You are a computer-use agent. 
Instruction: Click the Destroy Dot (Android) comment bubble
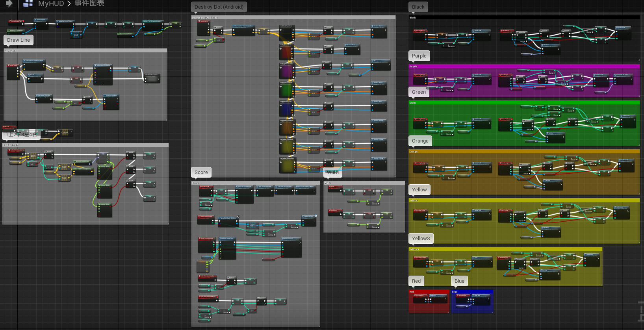click(219, 7)
